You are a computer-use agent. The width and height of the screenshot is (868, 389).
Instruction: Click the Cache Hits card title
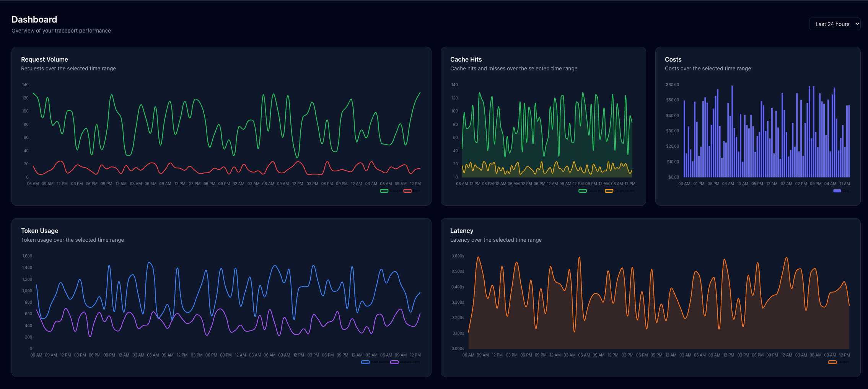click(x=466, y=59)
